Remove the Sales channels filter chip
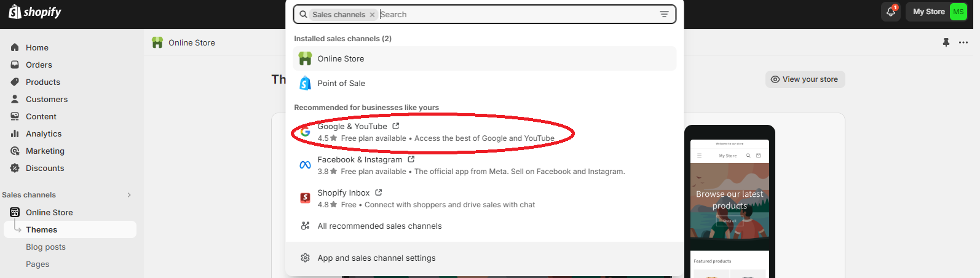Screen dimensions: 980x278 (x=372, y=15)
